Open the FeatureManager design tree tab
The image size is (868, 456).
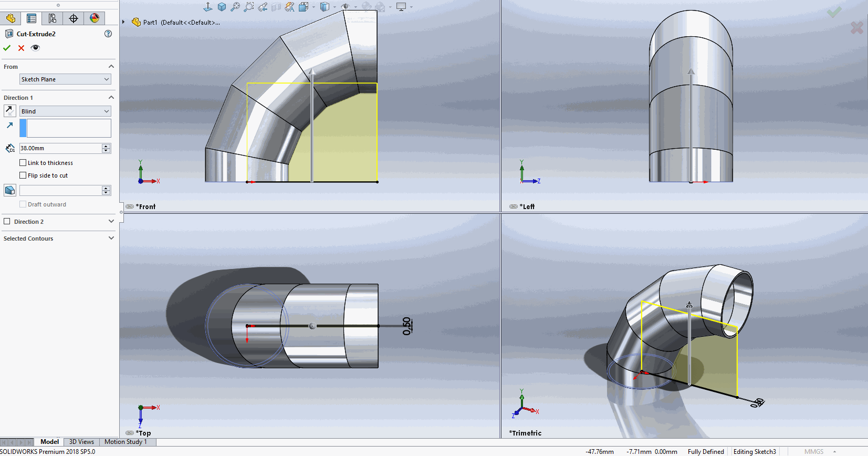(x=11, y=18)
